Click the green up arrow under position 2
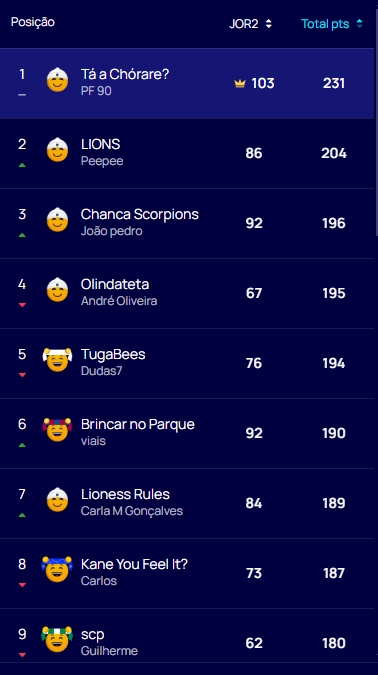The width and height of the screenshot is (378, 675). coord(22,165)
